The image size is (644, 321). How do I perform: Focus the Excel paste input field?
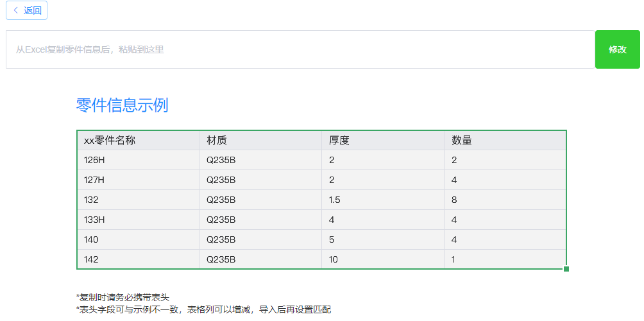[301, 49]
